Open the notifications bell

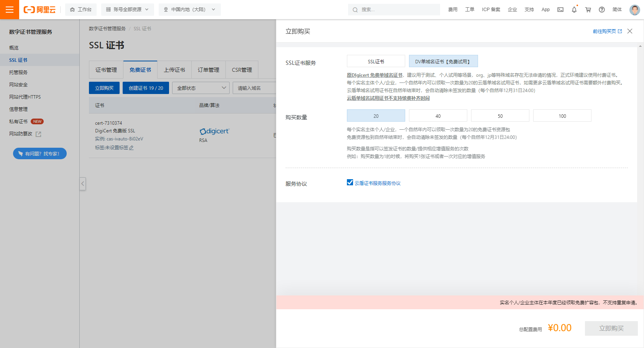[574, 10]
